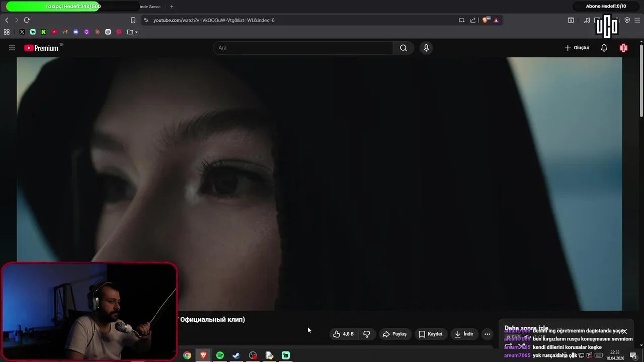
Task: Open the browser hamburger main menu
Action: coord(637,20)
